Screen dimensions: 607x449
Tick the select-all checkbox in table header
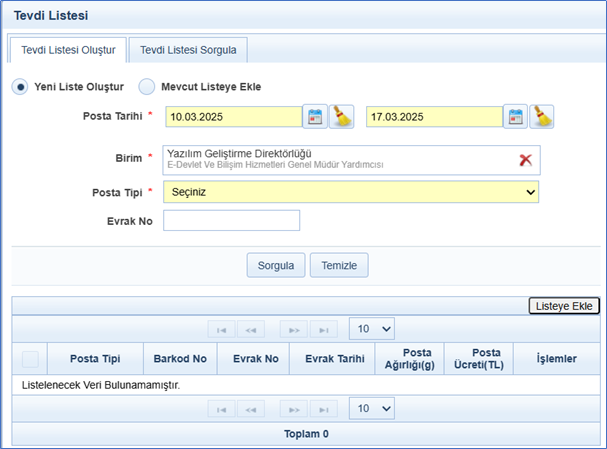pyautogui.click(x=30, y=359)
